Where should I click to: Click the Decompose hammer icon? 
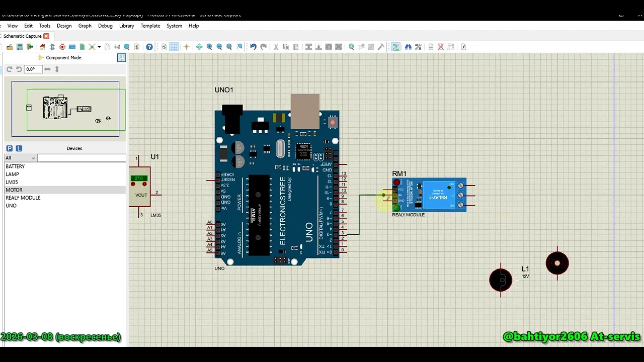click(x=381, y=47)
